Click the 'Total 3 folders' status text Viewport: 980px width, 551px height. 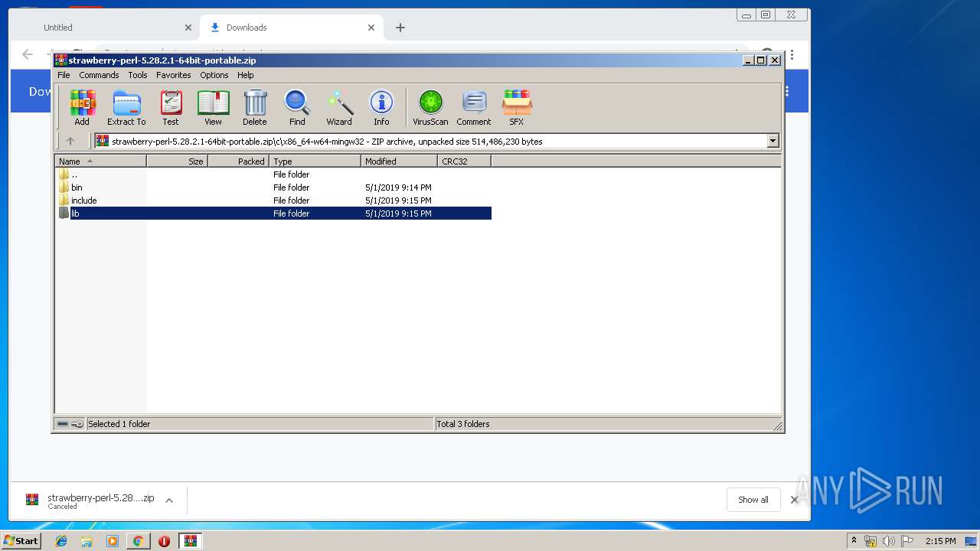(463, 424)
